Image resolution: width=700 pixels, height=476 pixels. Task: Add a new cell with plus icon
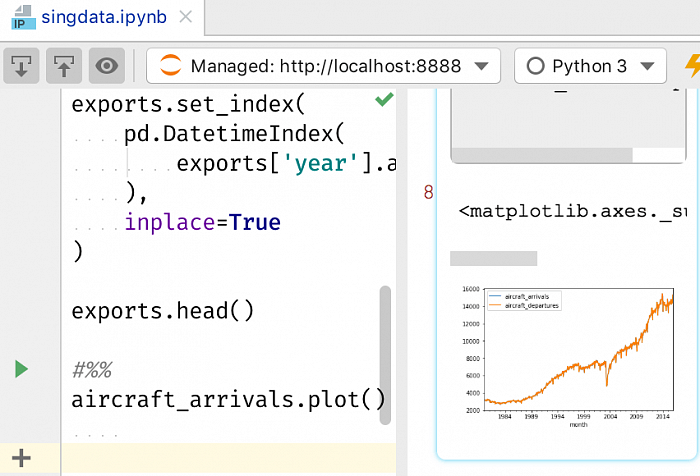(21, 458)
